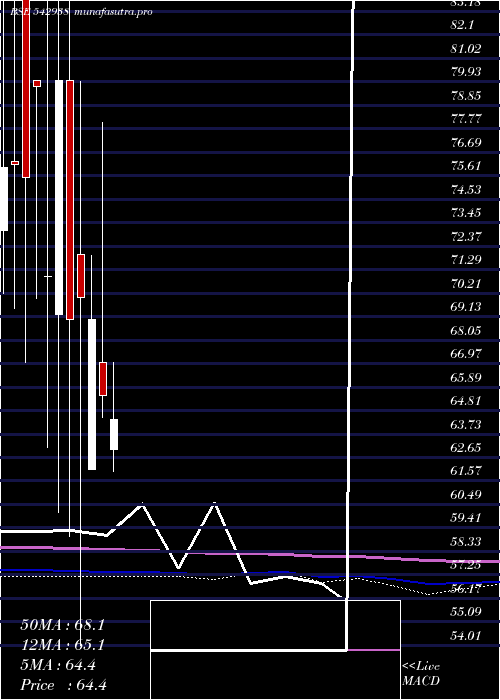The height and width of the screenshot is (700, 500).
Task: Click the 75.61 price axis label
Action: pyautogui.click(x=466, y=166)
